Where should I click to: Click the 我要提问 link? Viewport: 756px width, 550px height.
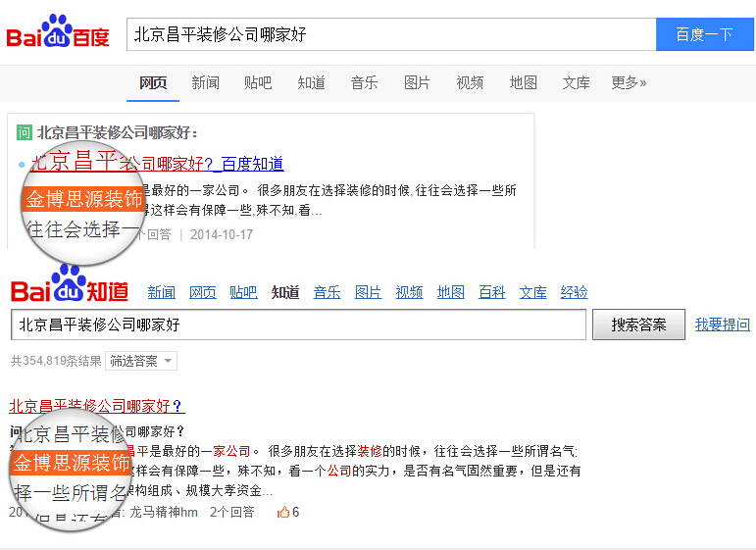[x=723, y=325]
